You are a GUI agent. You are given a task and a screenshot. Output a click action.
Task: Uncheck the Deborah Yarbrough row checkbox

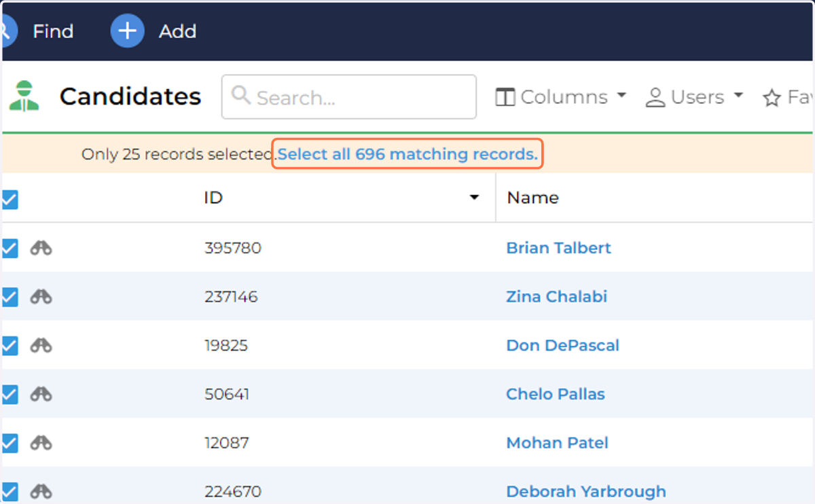[x=10, y=492]
